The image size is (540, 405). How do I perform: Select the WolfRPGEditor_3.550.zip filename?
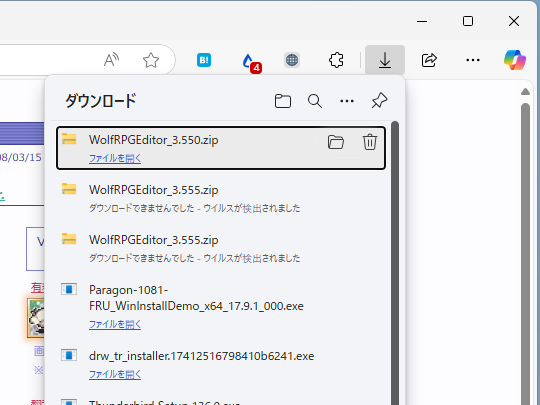click(x=154, y=140)
